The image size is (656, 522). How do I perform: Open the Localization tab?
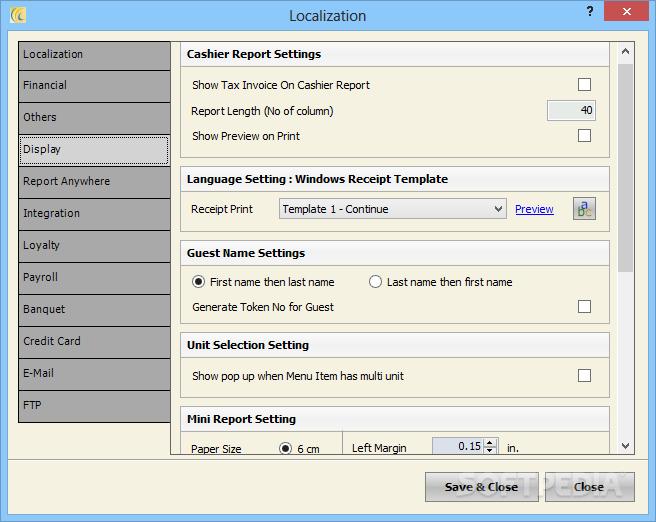(95, 56)
